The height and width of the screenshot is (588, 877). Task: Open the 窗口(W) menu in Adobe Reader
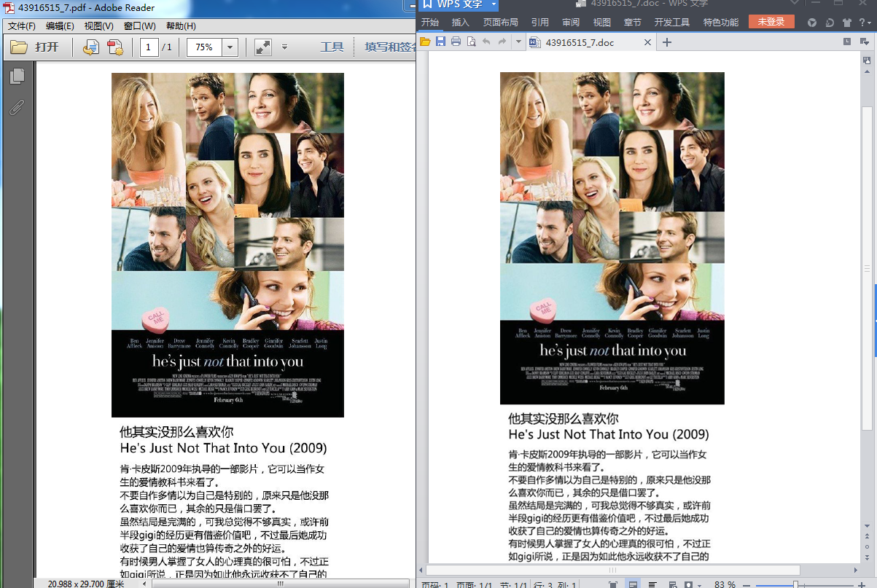(x=139, y=26)
